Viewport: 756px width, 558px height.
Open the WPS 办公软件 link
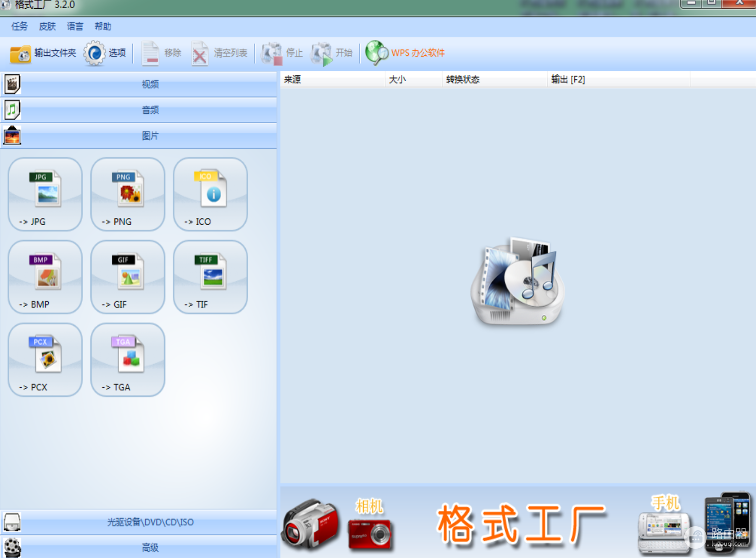[x=418, y=53]
